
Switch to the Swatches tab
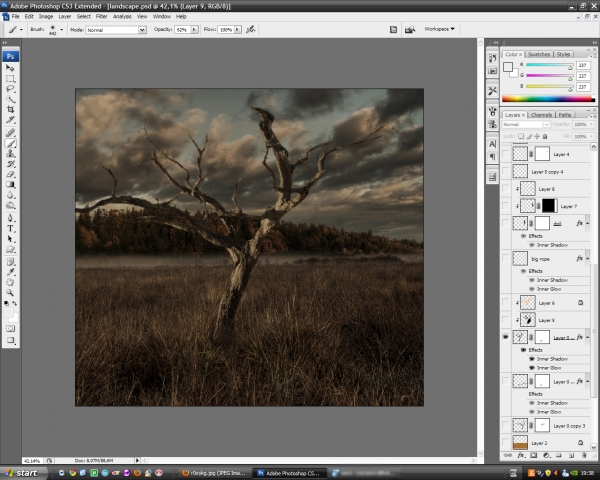pos(539,54)
